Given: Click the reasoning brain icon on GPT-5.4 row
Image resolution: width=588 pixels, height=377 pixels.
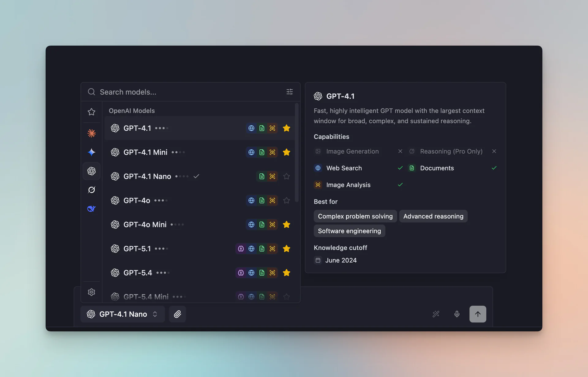Looking at the screenshot, I should tap(241, 273).
